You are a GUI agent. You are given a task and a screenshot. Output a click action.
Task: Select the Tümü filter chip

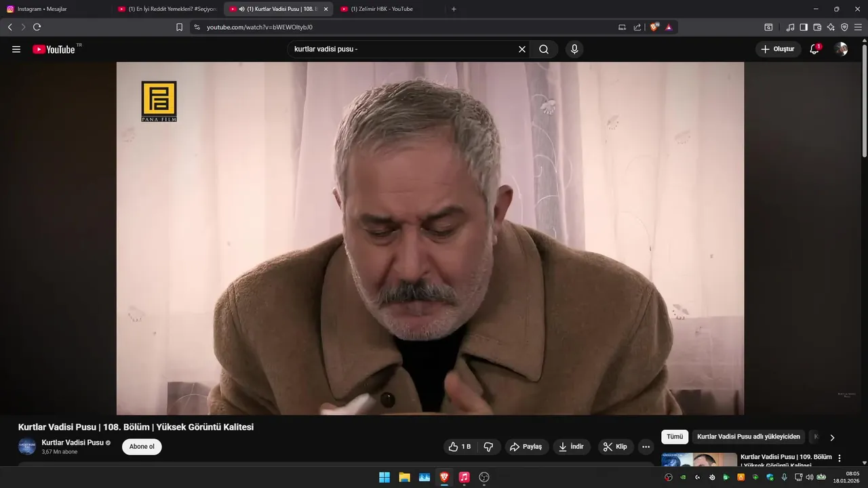pyautogui.click(x=675, y=437)
